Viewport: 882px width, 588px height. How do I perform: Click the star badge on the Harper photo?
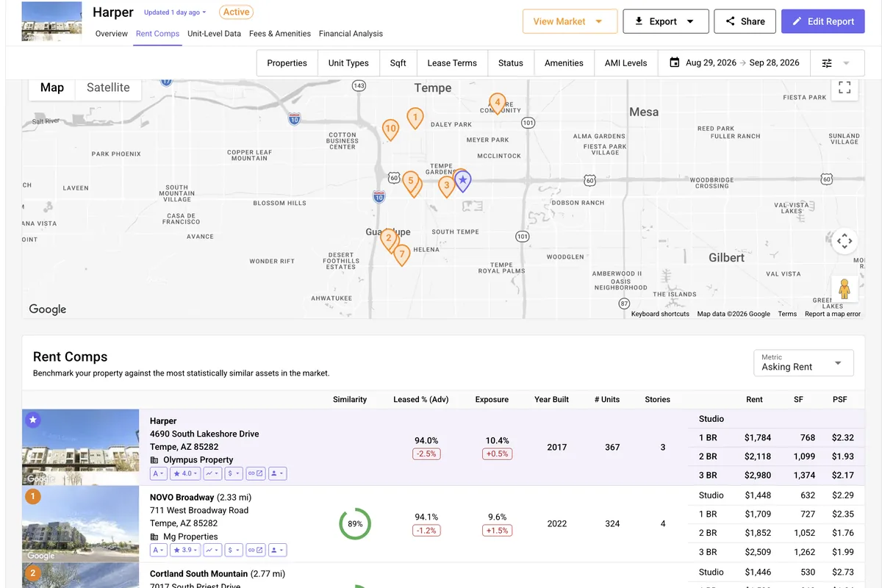coord(33,420)
